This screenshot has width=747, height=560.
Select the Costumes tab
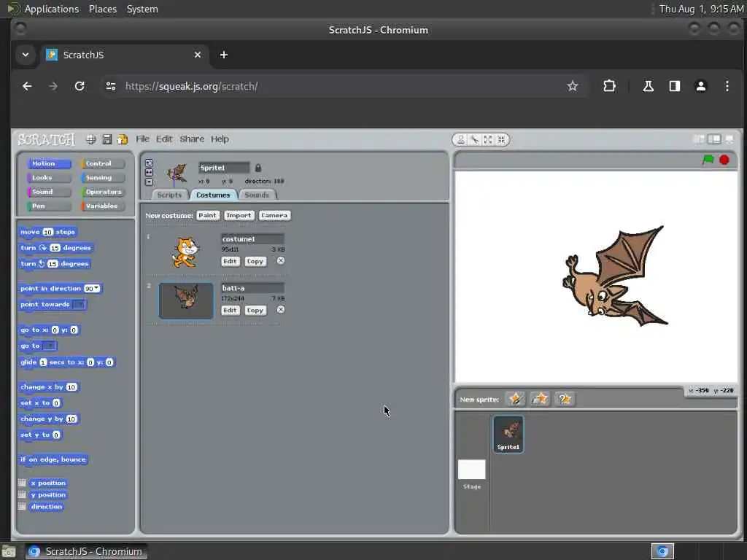(x=213, y=195)
